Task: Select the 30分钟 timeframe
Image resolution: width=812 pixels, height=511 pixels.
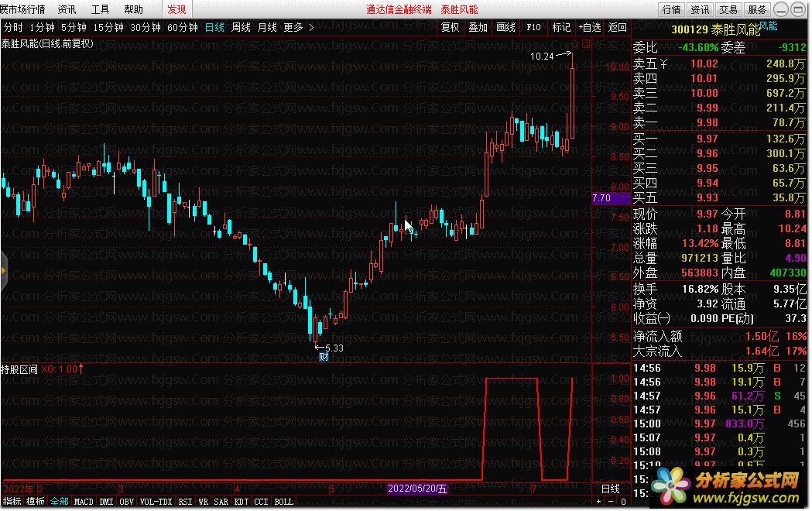Action: tap(145, 27)
